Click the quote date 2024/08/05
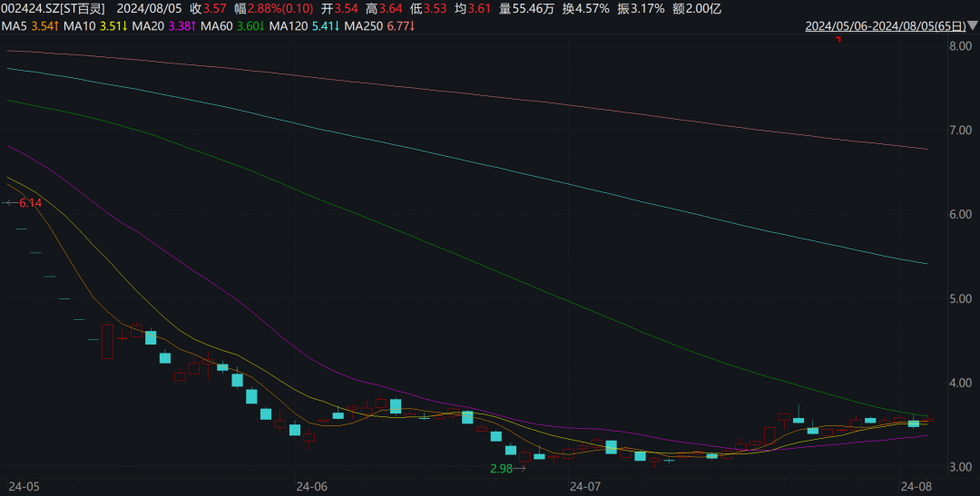 point(150,9)
